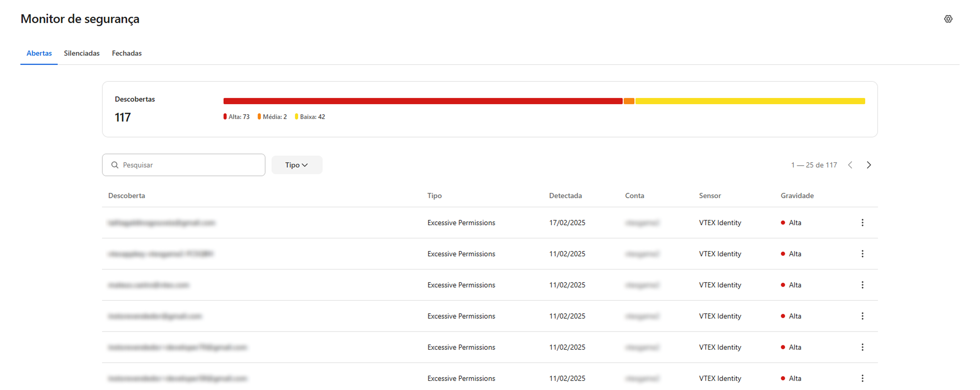The height and width of the screenshot is (390, 980).
Task: Click the yellow Baixa severity bar segment
Action: [x=750, y=101]
